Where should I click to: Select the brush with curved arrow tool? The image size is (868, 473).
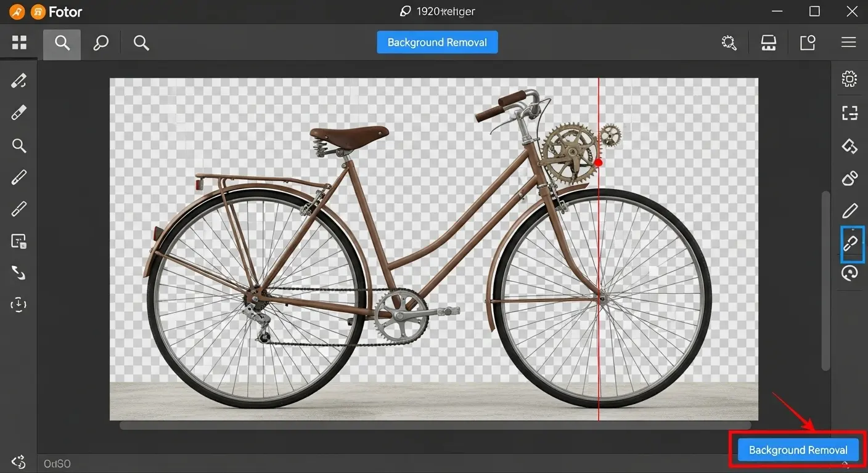coord(19,80)
